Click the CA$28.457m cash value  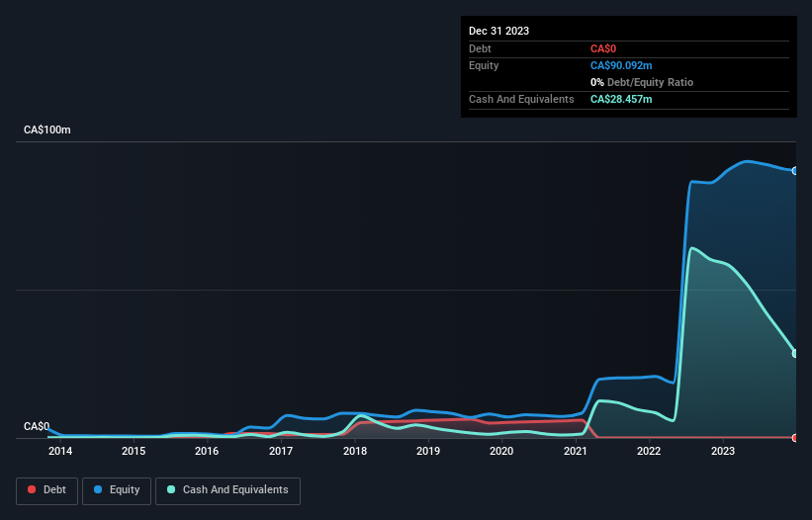621,99
